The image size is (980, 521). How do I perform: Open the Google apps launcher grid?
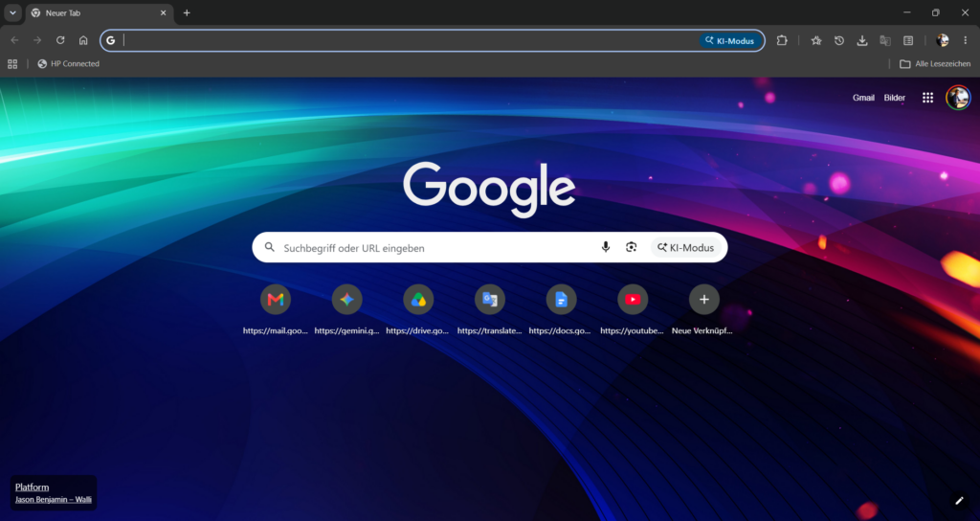[x=928, y=98]
